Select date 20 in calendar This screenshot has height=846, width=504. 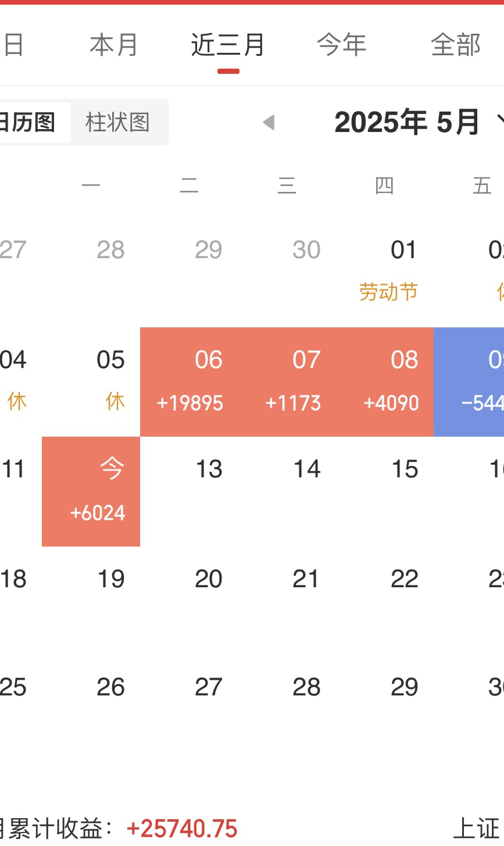(190, 601)
